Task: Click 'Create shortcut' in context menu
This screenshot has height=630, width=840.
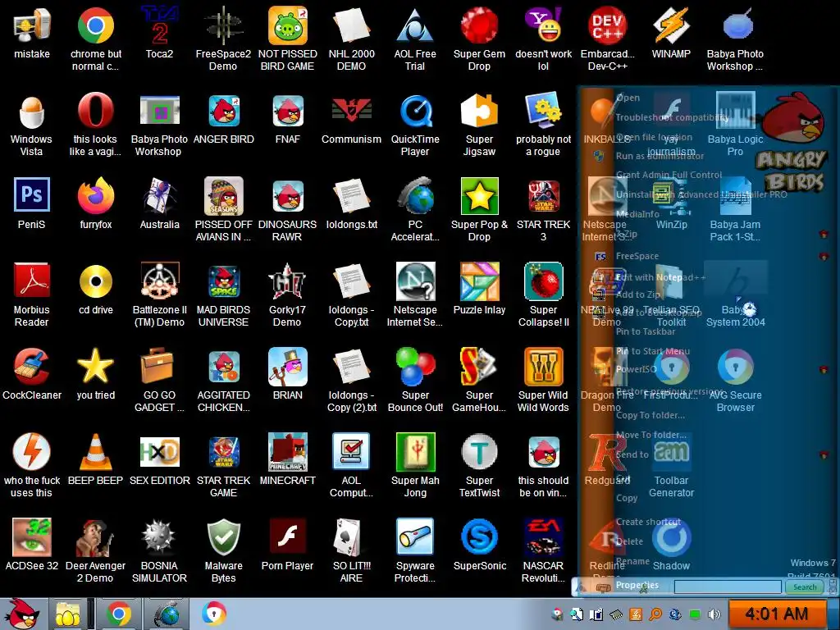Action: coord(648,522)
